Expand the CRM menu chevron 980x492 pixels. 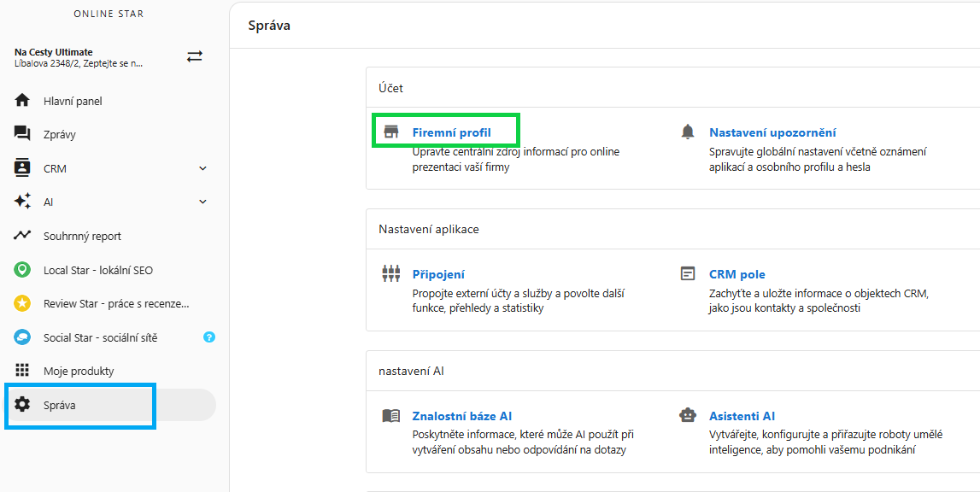click(x=202, y=168)
